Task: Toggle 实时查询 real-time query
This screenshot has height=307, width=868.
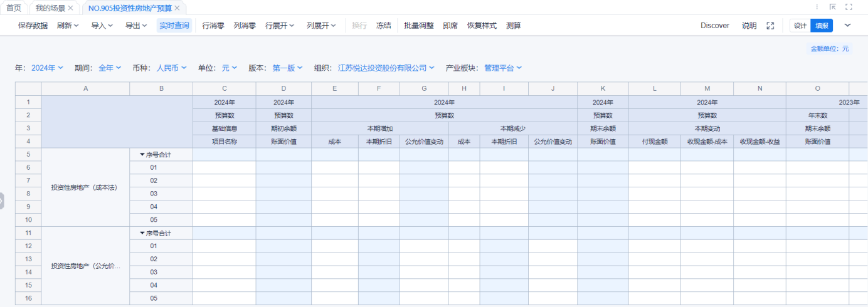Action: 174,26
